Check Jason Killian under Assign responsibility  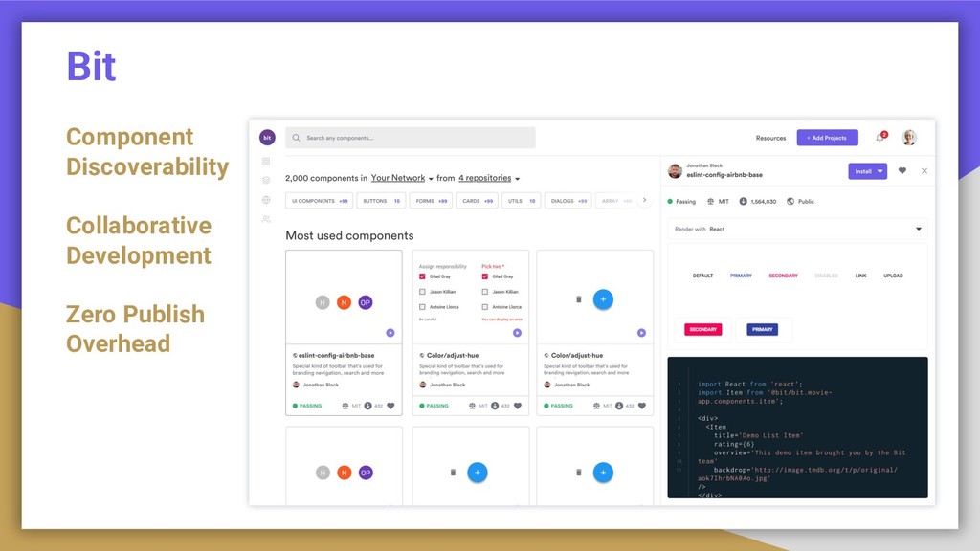pyautogui.click(x=422, y=292)
